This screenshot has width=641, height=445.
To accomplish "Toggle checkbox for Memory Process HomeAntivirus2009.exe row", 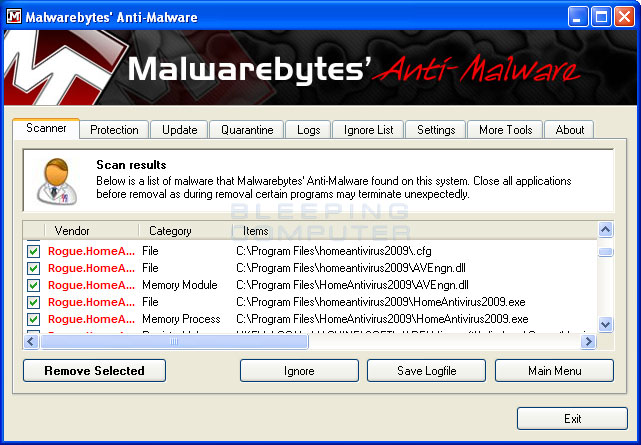I will (x=34, y=319).
